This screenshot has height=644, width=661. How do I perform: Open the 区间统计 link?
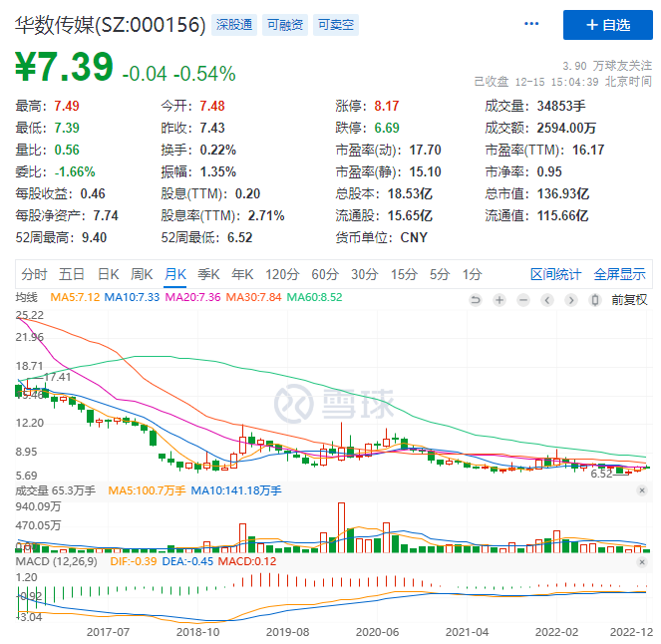555,274
